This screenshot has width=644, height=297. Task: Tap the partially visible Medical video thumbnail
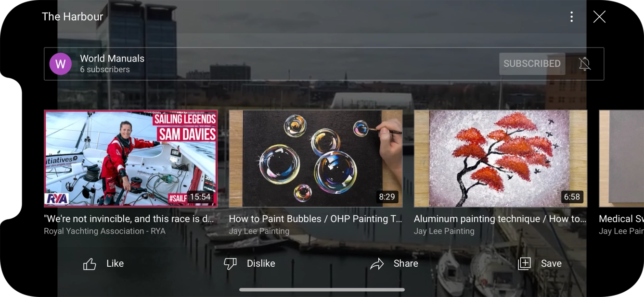coord(621,158)
